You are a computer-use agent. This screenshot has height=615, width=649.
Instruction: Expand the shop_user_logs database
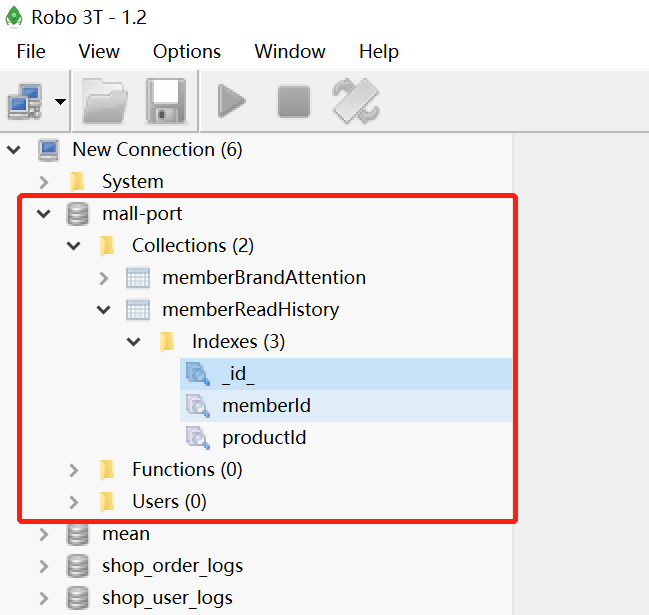point(43,598)
